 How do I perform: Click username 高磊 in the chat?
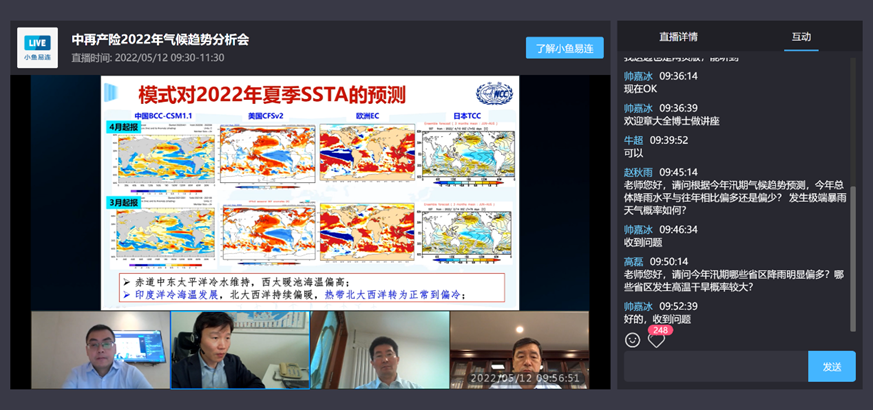click(x=633, y=261)
